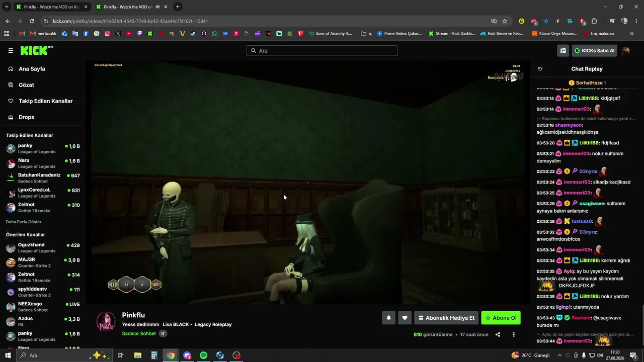Click the green Abone Ol button

501,318
